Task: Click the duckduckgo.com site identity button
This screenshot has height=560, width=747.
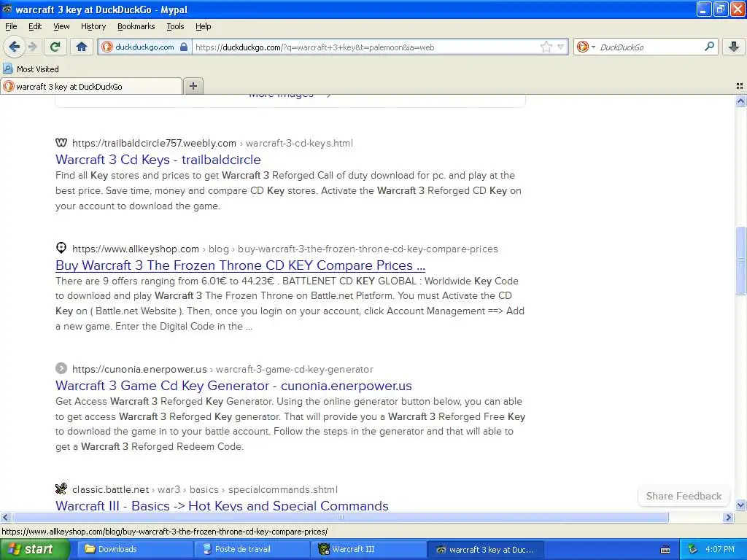Action: point(145,47)
